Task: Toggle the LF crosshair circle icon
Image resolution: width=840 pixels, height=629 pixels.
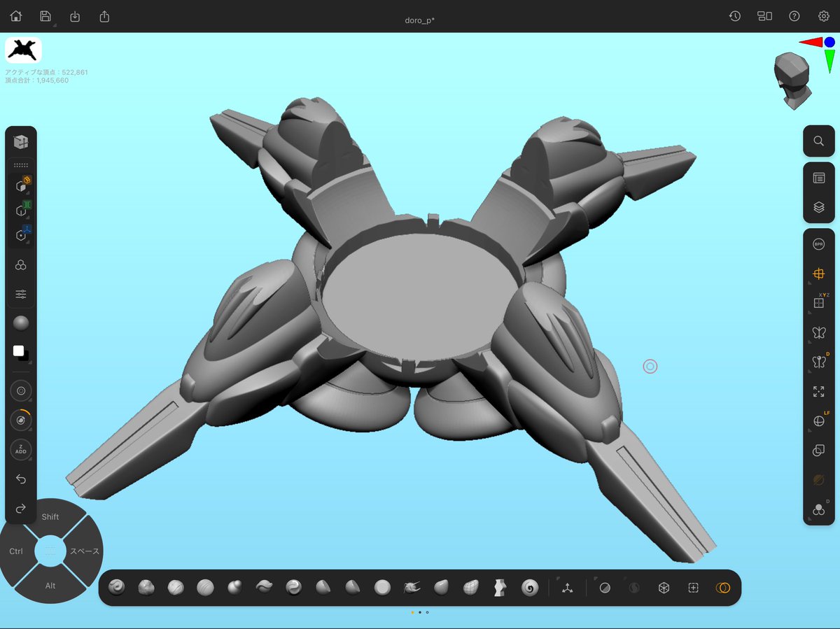Action: pyautogui.click(x=818, y=421)
